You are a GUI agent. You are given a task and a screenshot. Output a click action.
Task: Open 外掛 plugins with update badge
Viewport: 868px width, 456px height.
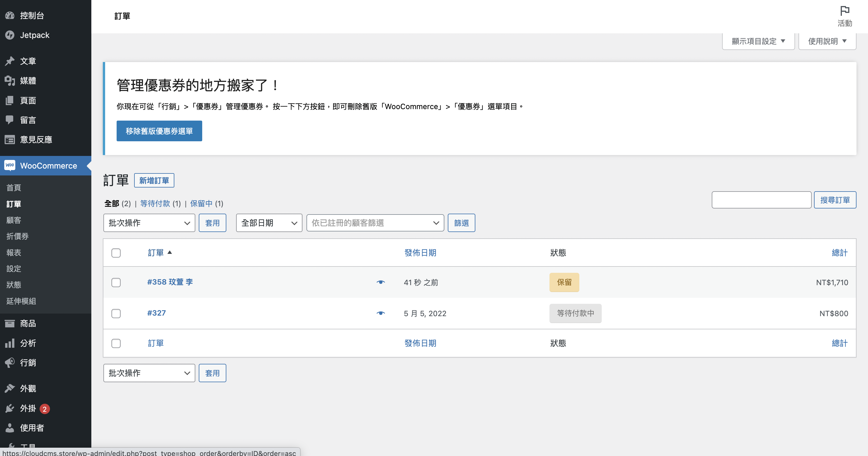28,409
